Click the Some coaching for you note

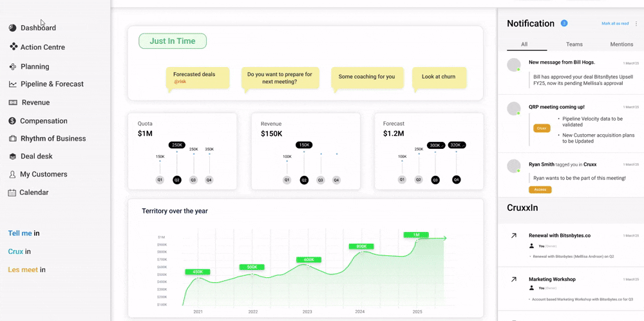click(x=367, y=77)
